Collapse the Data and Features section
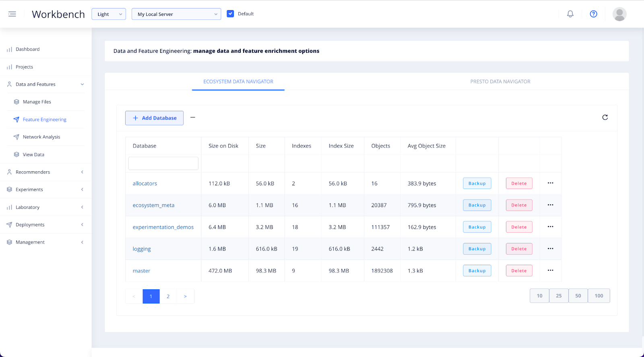644x357 pixels. 82,84
